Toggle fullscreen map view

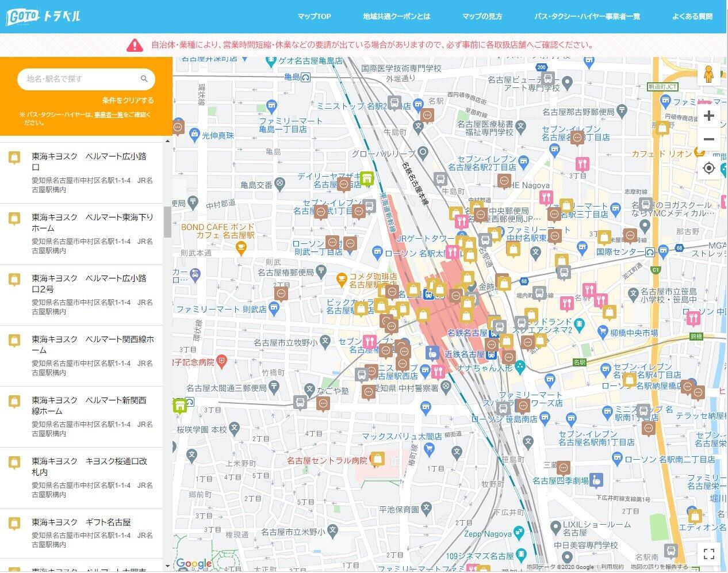tap(708, 553)
